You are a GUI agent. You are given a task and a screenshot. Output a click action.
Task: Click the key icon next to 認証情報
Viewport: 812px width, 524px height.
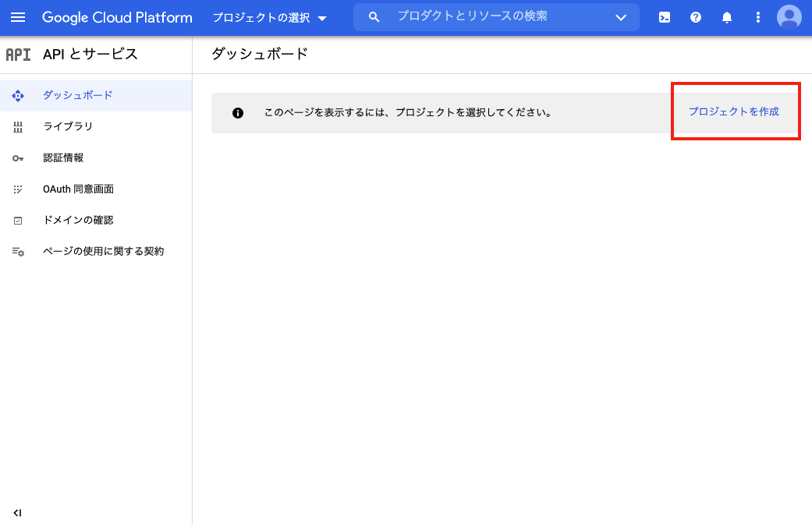pos(17,158)
